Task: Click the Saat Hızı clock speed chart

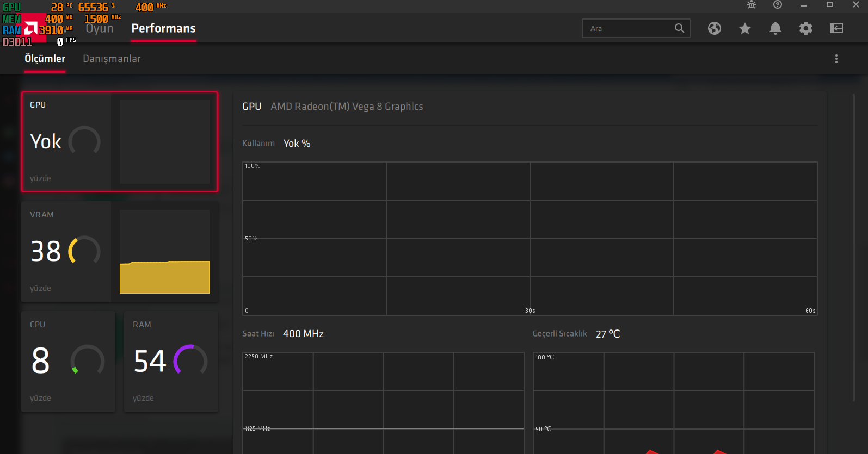Action: (383, 403)
